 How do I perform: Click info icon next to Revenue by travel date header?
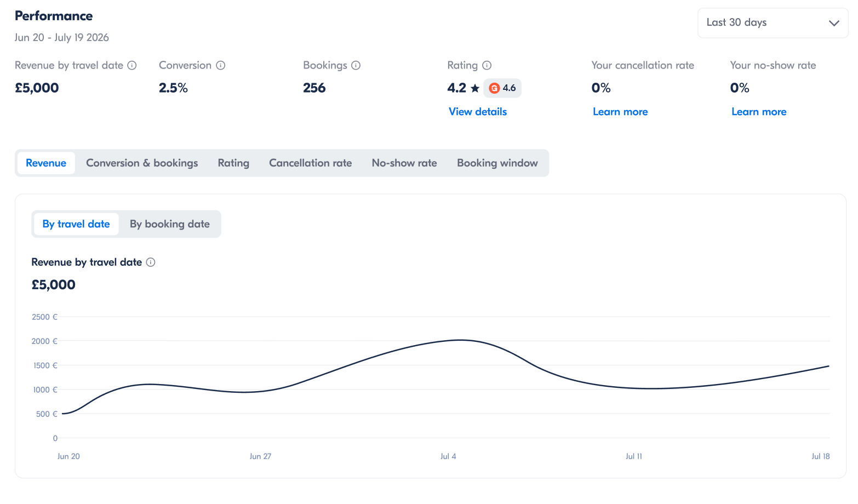point(132,65)
